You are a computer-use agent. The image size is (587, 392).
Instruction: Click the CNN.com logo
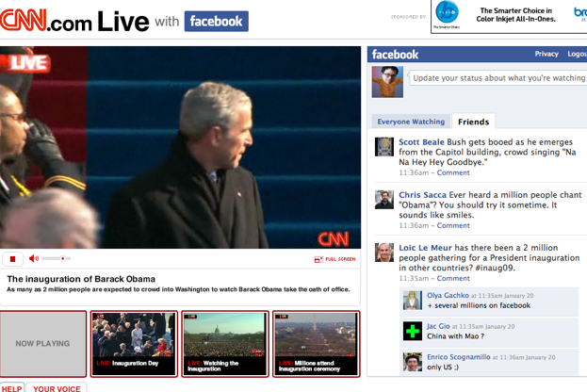(46, 20)
